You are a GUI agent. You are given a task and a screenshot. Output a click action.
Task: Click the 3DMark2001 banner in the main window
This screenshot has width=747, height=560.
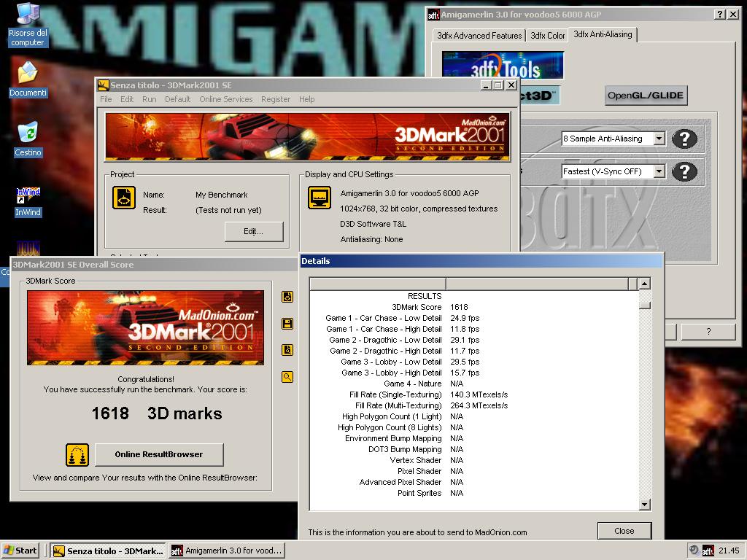tap(307, 136)
